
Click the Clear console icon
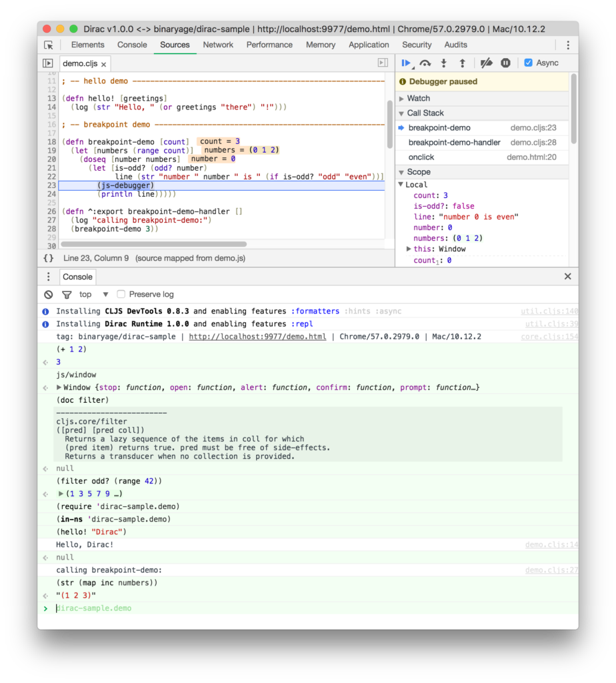point(49,294)
